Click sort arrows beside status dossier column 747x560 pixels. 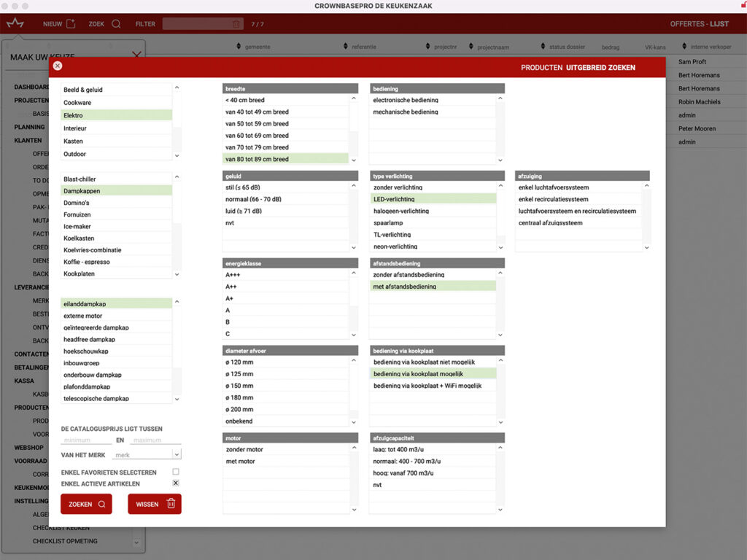coord(543,47)
